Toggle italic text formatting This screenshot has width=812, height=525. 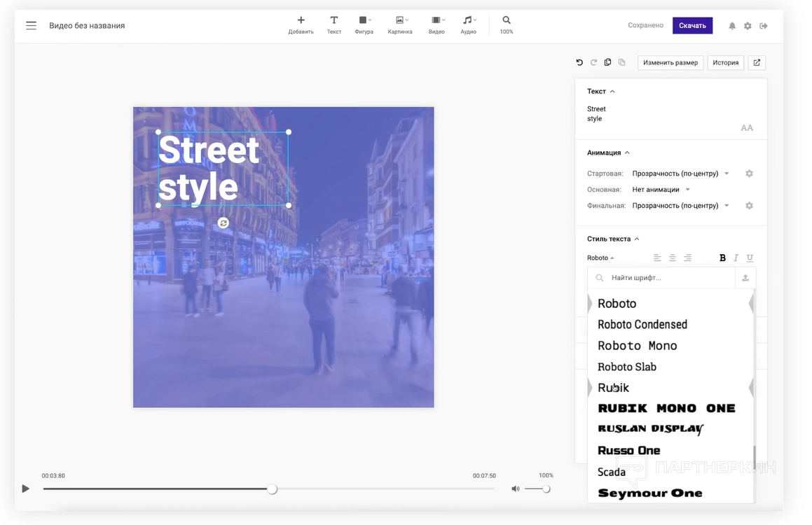point(736,258)
